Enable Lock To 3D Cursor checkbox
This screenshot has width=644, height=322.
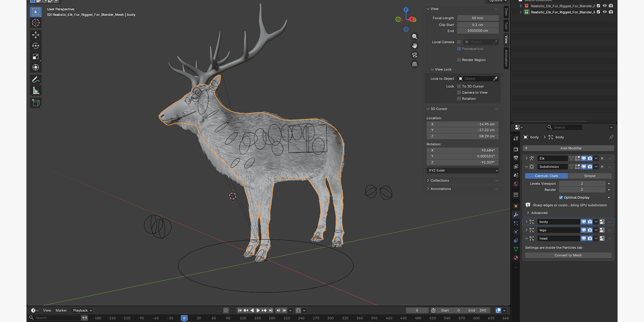point(459,86)
